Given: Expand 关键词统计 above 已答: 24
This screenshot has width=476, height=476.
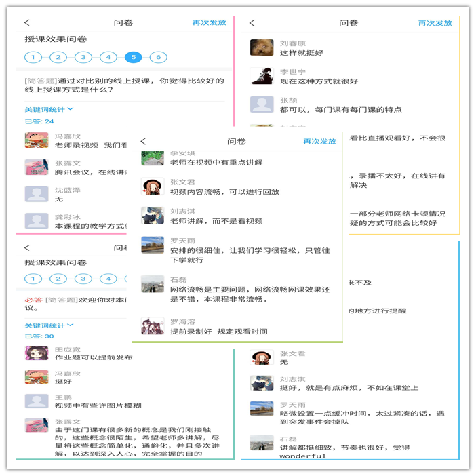Looking at the screenshot, I should coord(49,109).
